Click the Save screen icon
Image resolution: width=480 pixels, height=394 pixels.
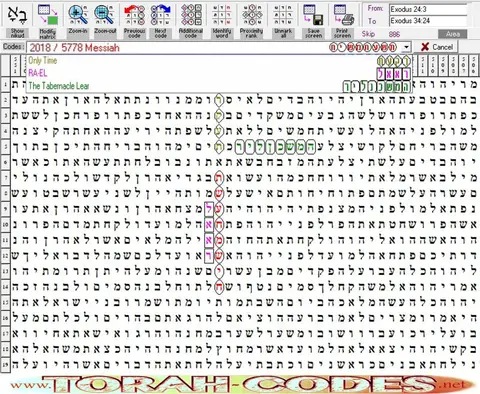[313, 15]
